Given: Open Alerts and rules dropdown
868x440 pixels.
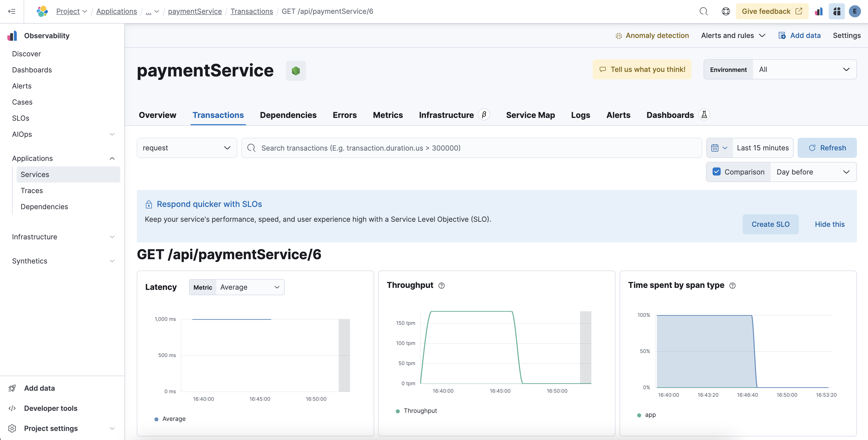Looking at the screenshot, I should (733, 35).
